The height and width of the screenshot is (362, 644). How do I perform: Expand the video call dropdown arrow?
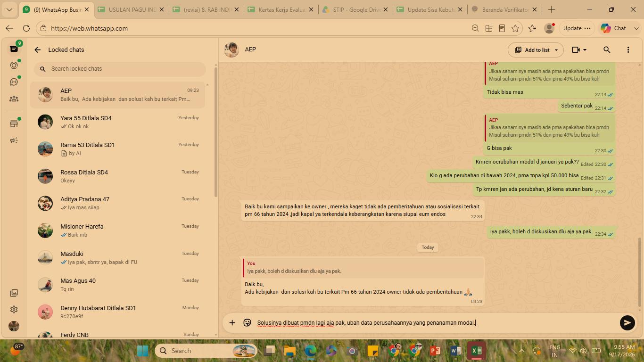coord(585,49)
